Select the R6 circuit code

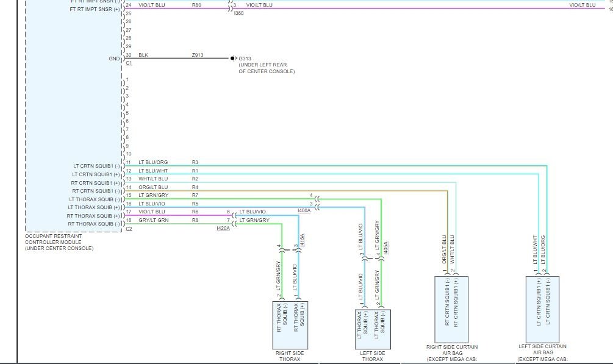click(x=195, y=212)
